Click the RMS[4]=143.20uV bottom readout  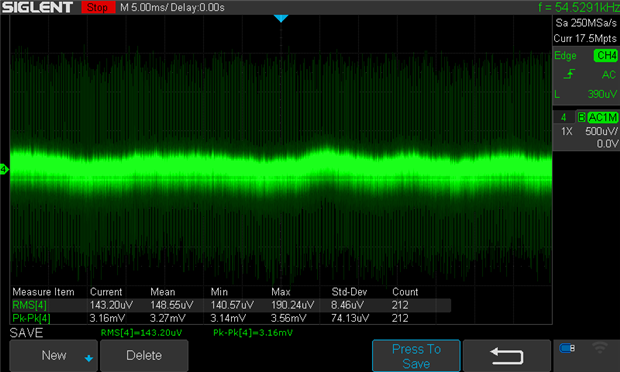point(142,333)
